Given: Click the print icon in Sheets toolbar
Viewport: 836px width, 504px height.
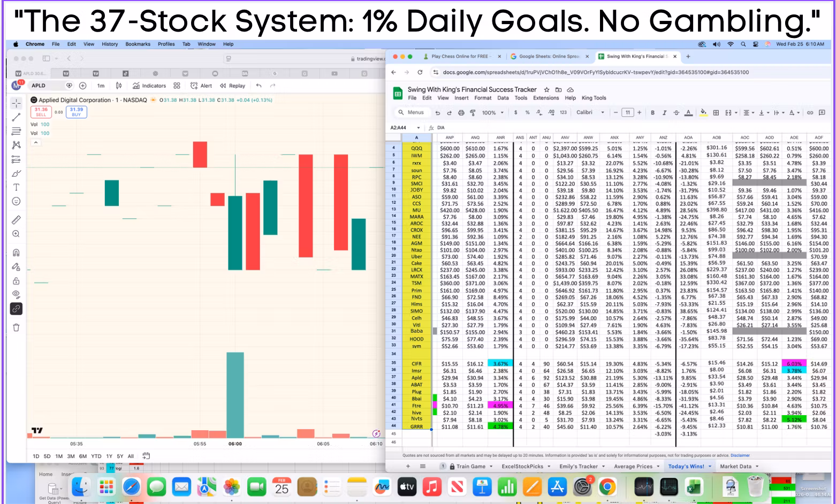Looking at the screenshot, I should coord(461,113).
